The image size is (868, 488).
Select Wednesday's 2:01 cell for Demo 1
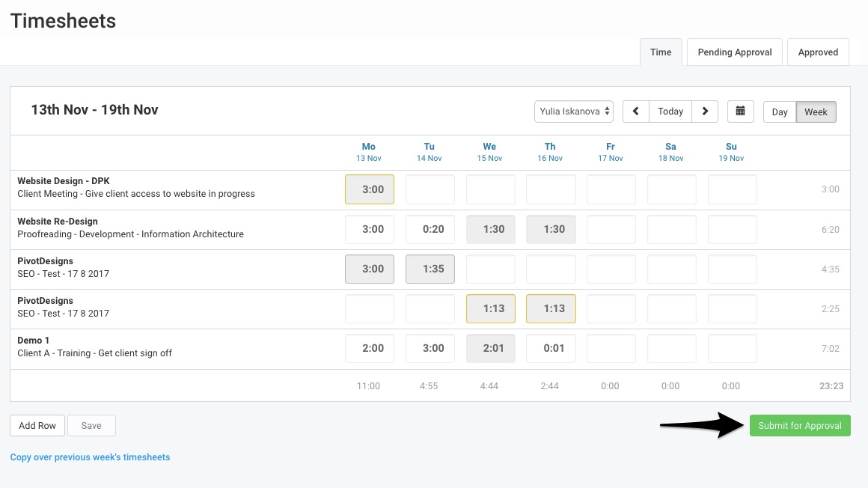(x=490, y=348)
